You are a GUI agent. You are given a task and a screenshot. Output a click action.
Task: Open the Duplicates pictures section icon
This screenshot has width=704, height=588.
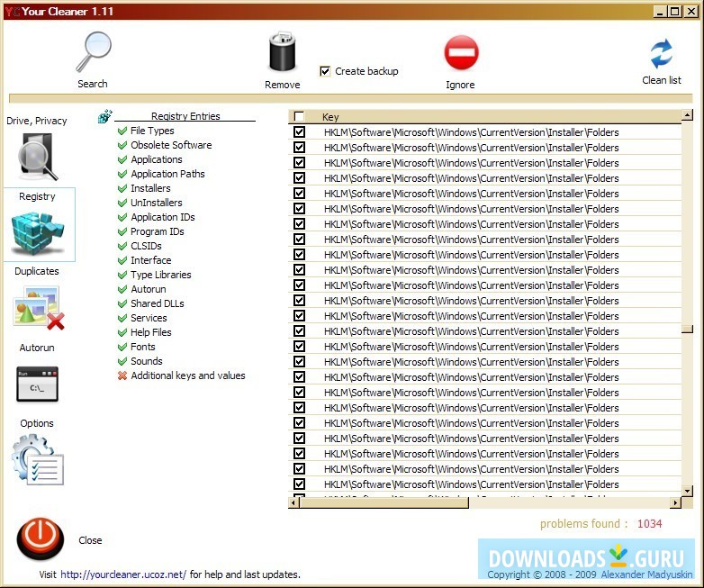[39, 308]
